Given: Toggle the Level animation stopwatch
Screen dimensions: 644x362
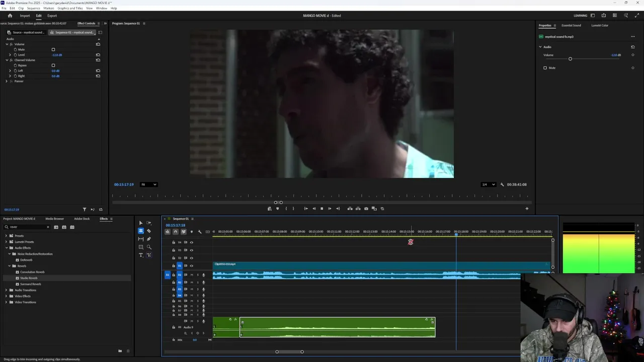Looking at the screenshot, I should [16, 55].
